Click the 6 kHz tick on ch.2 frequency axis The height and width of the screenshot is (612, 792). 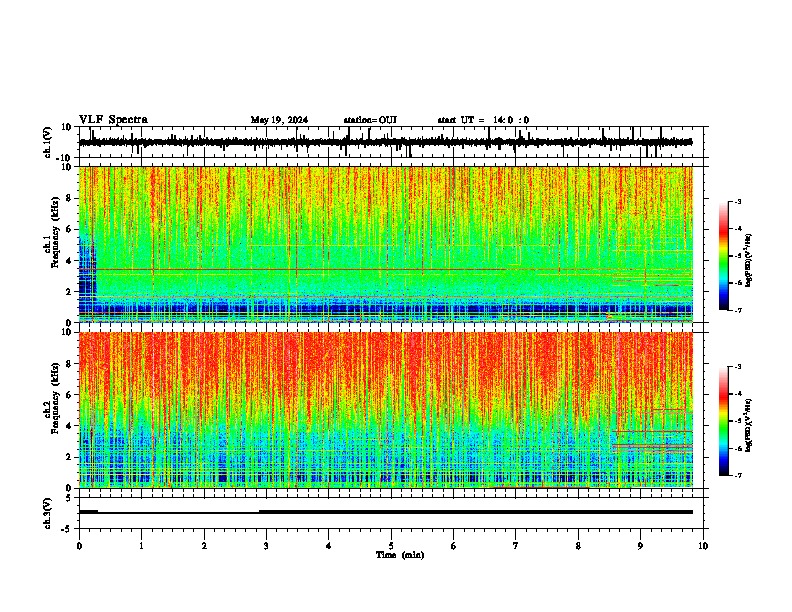69,395
